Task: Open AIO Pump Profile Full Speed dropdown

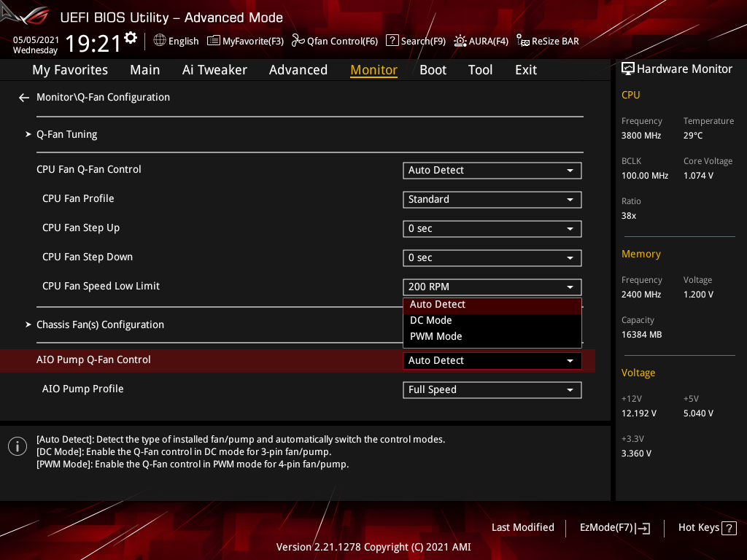Action: [492, 390]
